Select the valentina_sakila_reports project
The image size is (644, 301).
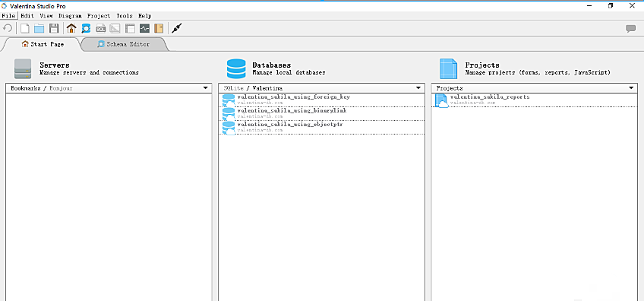[x=534, y=100]
